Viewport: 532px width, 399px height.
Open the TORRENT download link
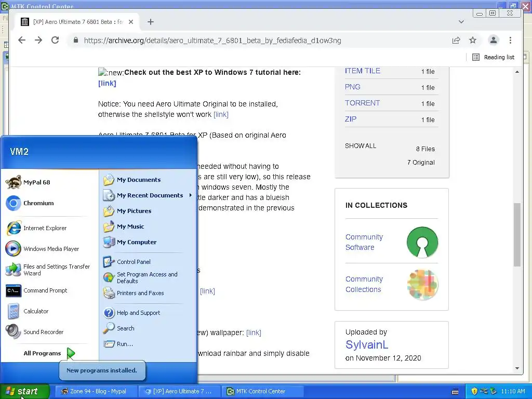[x=362, y=103]
